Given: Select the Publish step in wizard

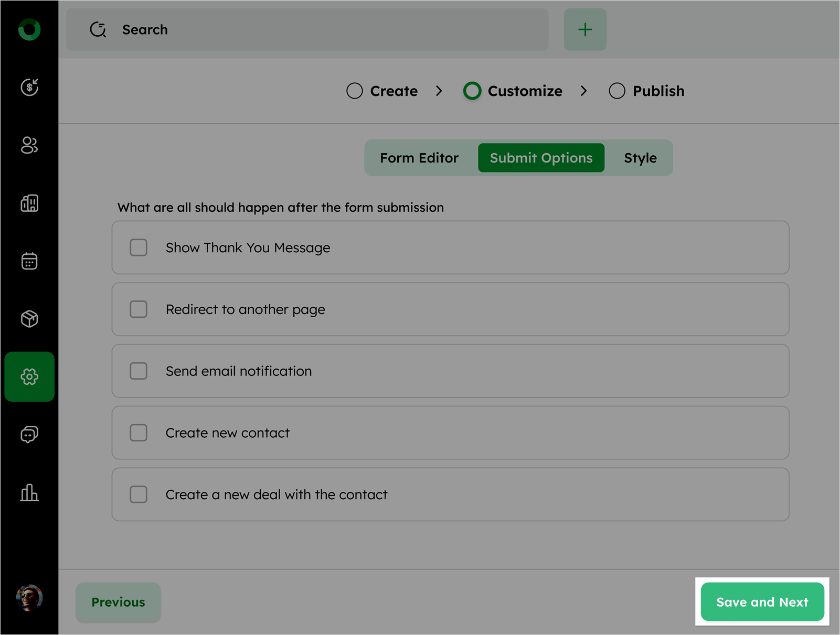Looking at the screenshot, I should pyautogui.click(x=647, y=91).
